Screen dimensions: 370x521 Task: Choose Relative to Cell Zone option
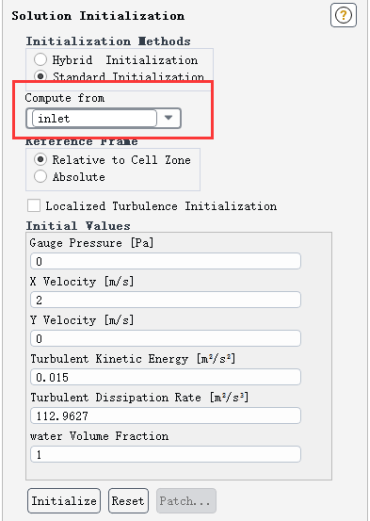pos(40,160)
